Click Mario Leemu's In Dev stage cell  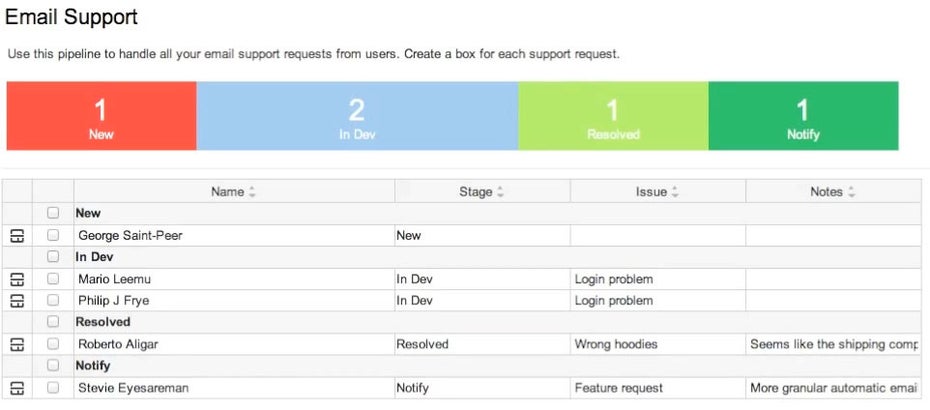click(x=482, y=279)
